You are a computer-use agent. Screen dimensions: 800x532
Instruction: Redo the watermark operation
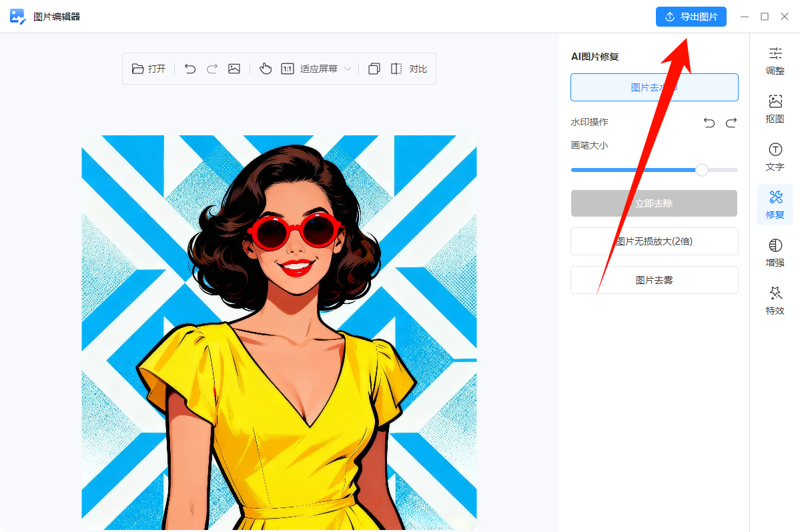tap(731, 123)
